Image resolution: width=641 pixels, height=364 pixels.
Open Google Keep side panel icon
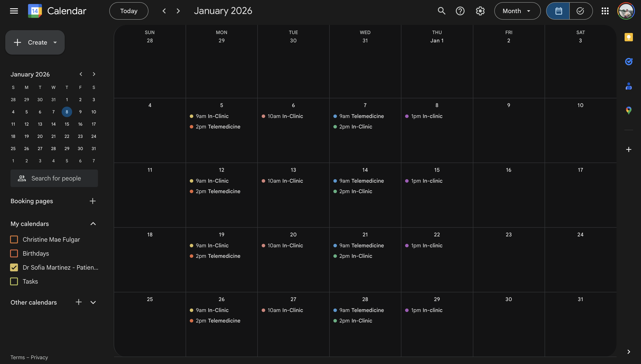coord(629,37)
